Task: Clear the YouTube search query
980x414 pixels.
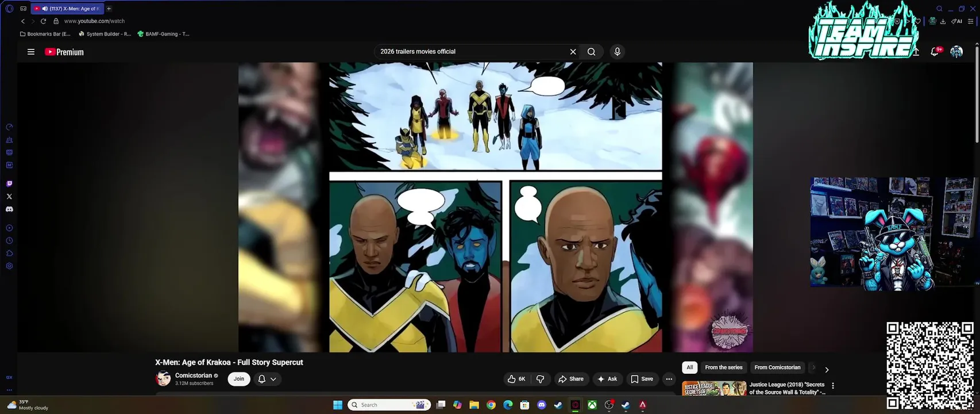Action: pyautogui.click(x=573, y=52)
